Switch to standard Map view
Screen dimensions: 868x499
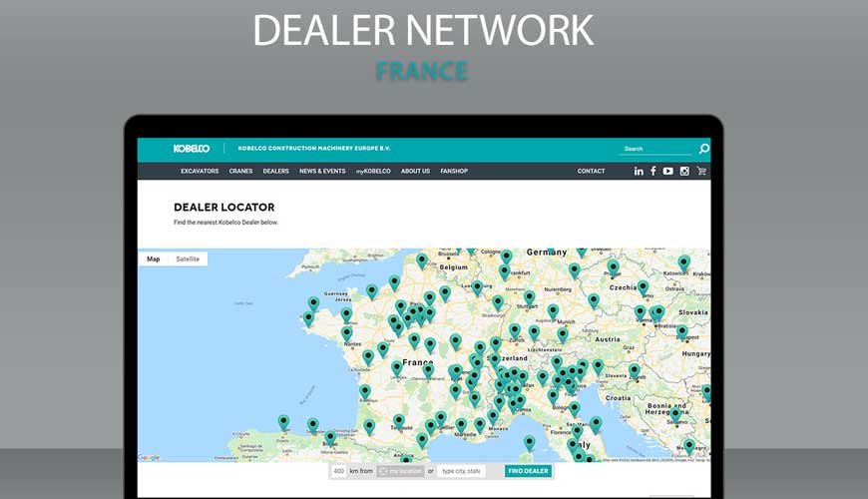(x=153, y=259)
